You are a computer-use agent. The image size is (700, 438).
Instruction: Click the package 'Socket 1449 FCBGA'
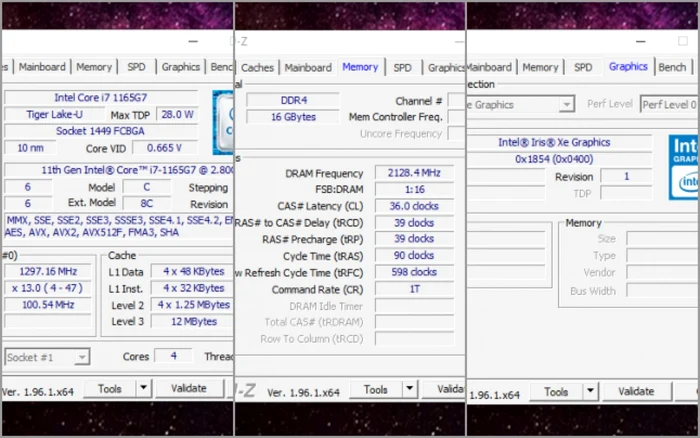[x=101, y=131]
